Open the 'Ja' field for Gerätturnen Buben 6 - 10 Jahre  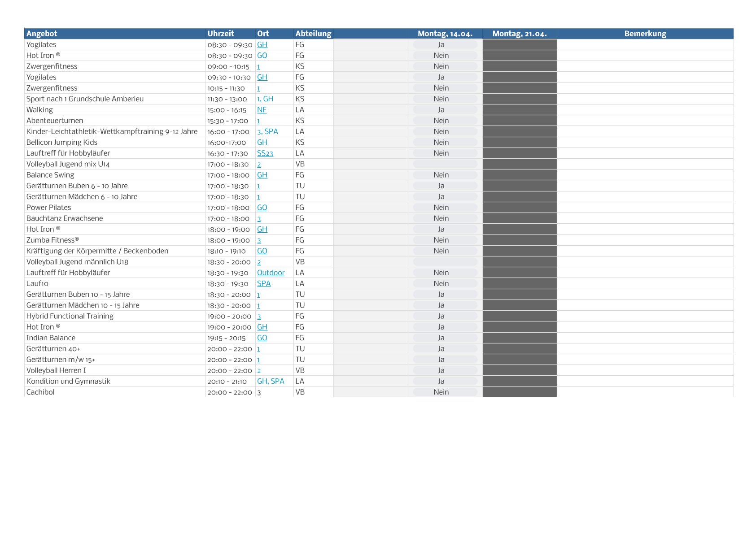point(445,186)
